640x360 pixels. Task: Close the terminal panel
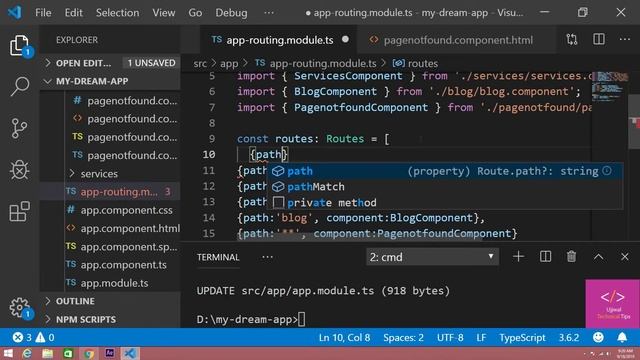point(624,257)
